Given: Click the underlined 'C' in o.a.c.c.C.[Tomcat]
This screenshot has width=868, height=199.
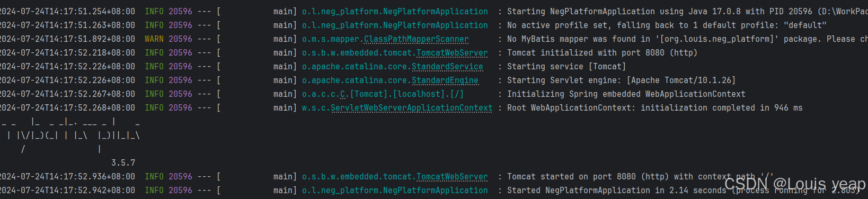Looking at the screenshot, I should tap(343, 94).
